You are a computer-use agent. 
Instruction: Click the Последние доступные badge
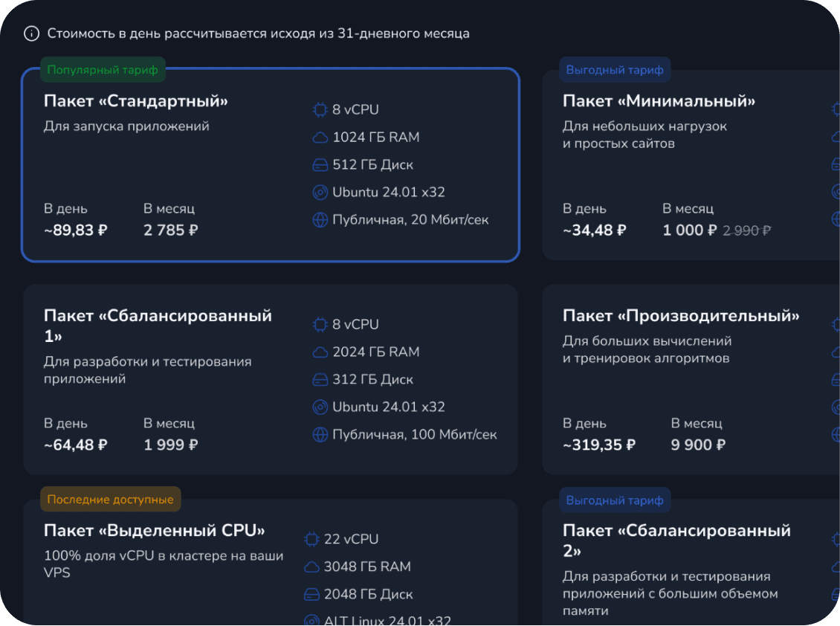click(x=110, y=500)
